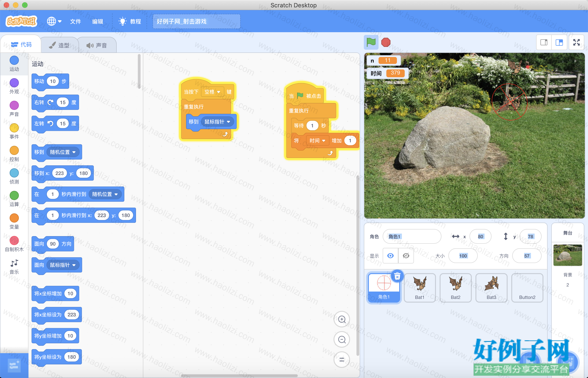
Task: Edit the sprite x coordinate field
Action: click(480, 236)
